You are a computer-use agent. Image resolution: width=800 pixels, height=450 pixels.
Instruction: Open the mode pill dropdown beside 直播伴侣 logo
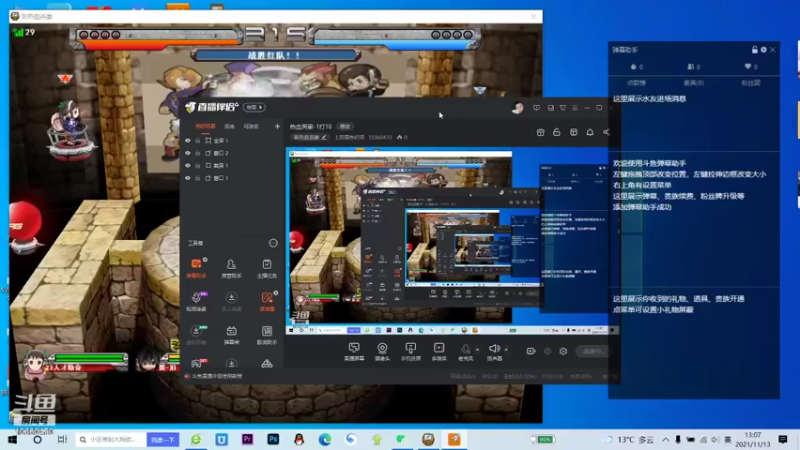[x=254, y=107]
